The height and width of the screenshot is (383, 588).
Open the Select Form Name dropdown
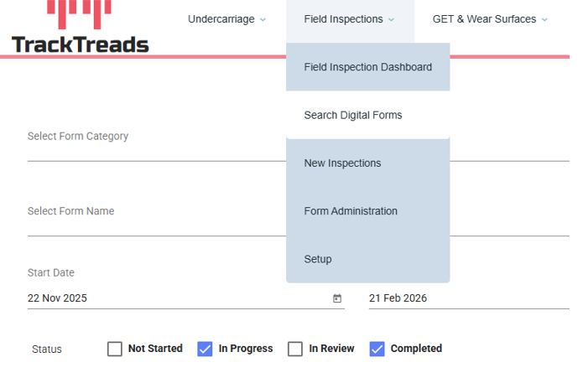(155, 218)
